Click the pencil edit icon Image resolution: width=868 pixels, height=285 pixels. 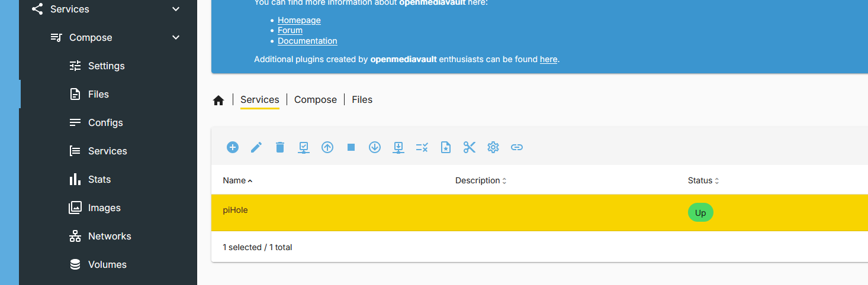click(256, 147)
